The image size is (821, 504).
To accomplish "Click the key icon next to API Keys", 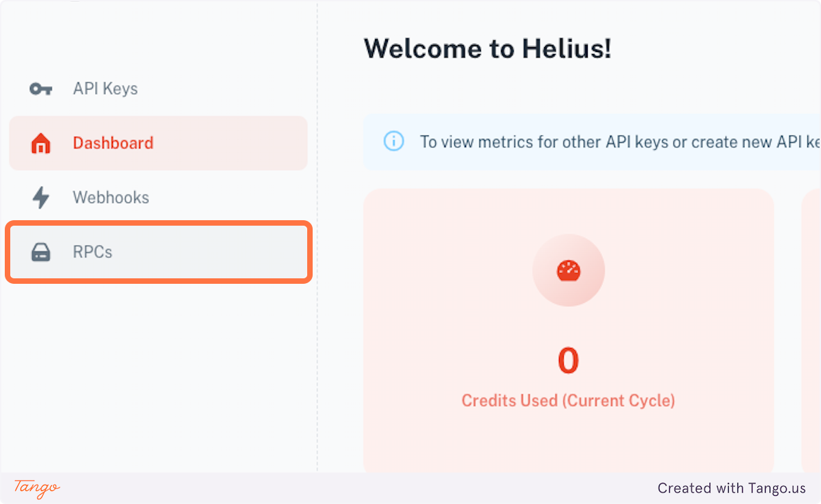I will coord(39,88).
